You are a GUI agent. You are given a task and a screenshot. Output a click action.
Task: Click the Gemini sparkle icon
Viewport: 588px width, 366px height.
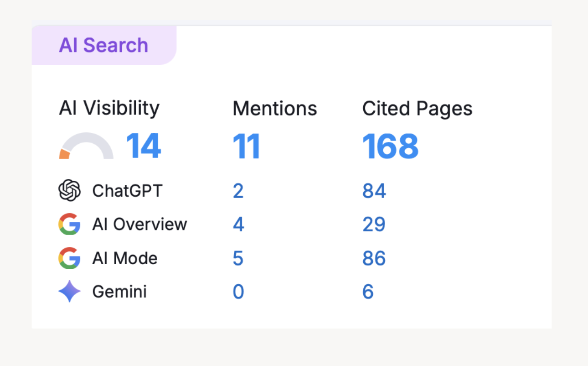pyautogui.click(x=70, y=291)
